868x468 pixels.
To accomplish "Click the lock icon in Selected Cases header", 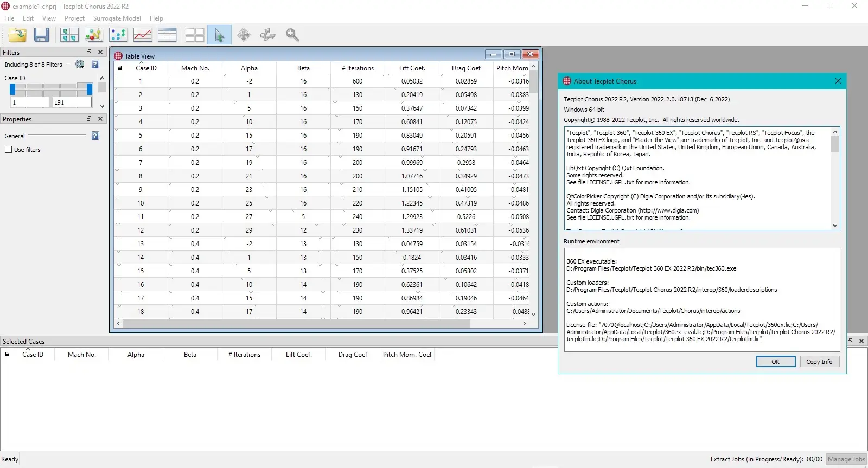I will (7, 354).
